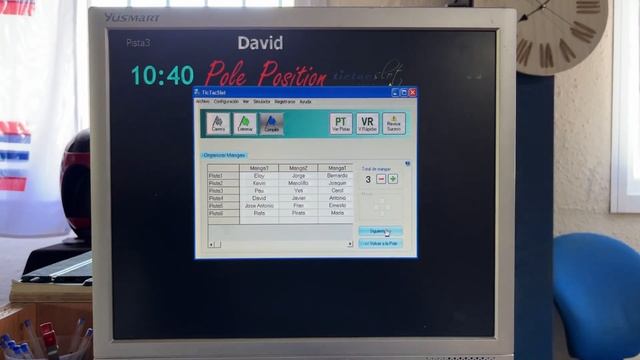Image resolution: width=640 pixels, height=360 pixels.
Task: Select the Pista2 row header
Action: [223, 183]
